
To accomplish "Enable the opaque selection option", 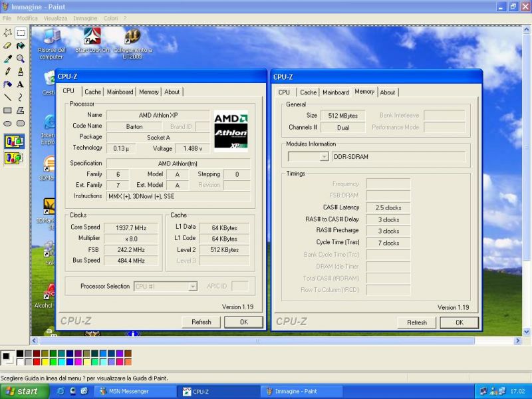I will point(14,142).
